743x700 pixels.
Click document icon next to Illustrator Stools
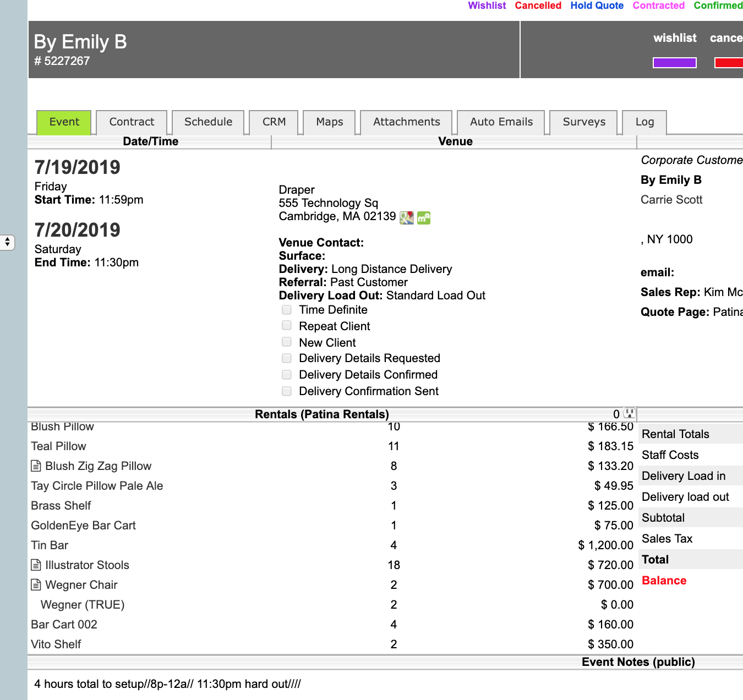[x=36, y=565]
